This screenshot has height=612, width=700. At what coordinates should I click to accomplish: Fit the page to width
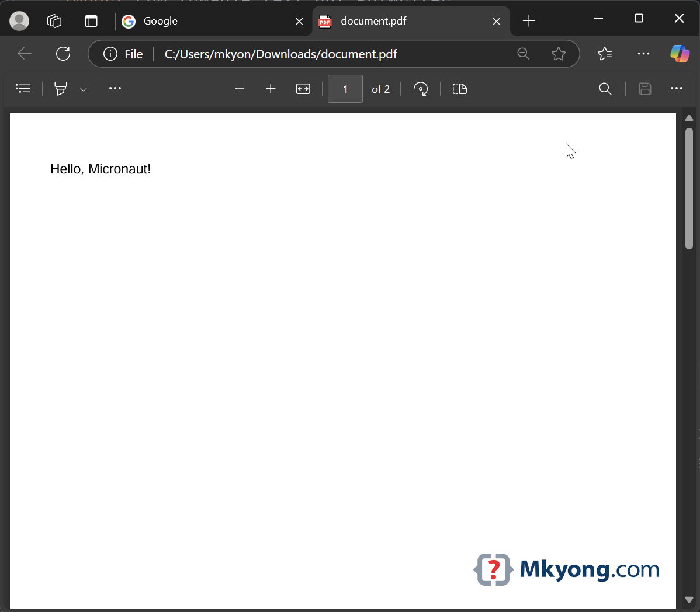coord(303,89)
